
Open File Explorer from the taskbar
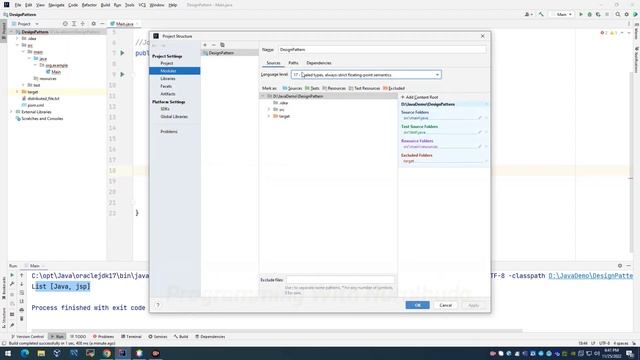(x=41, y=353)
